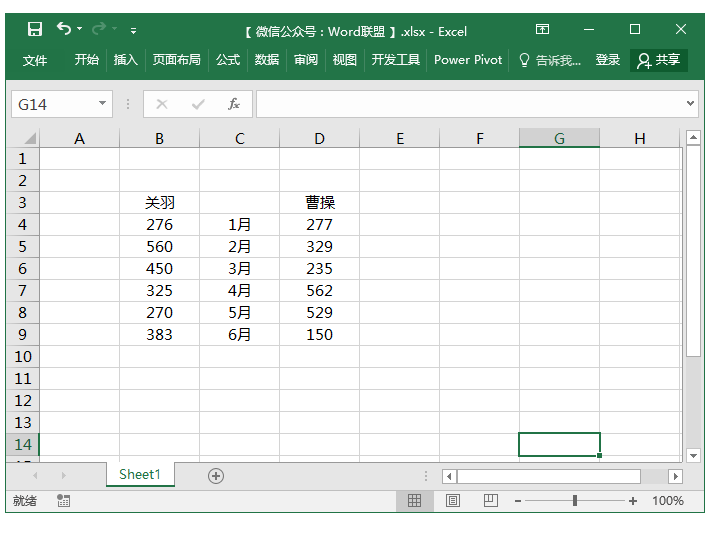The image size is (710, 537).
Task: Open Insert Function via the fx icon
Action: [234, 104]
